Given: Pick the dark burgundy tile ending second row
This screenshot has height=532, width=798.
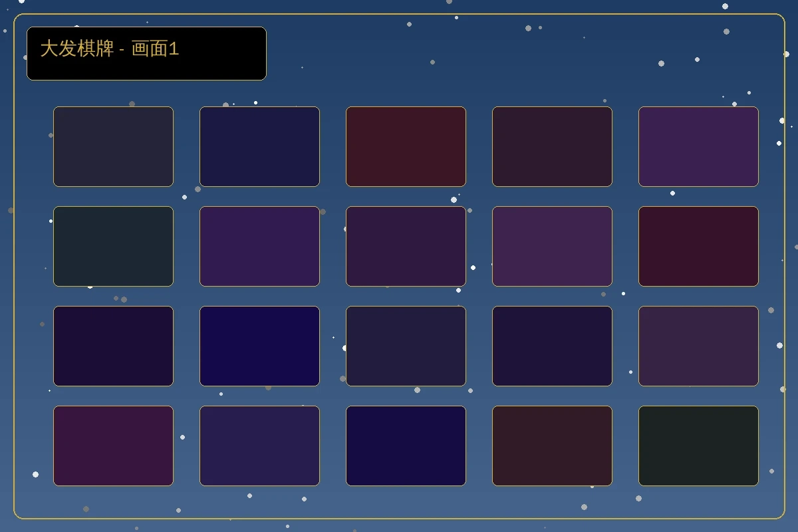Looking at the screenshot, I should point(698,246).
